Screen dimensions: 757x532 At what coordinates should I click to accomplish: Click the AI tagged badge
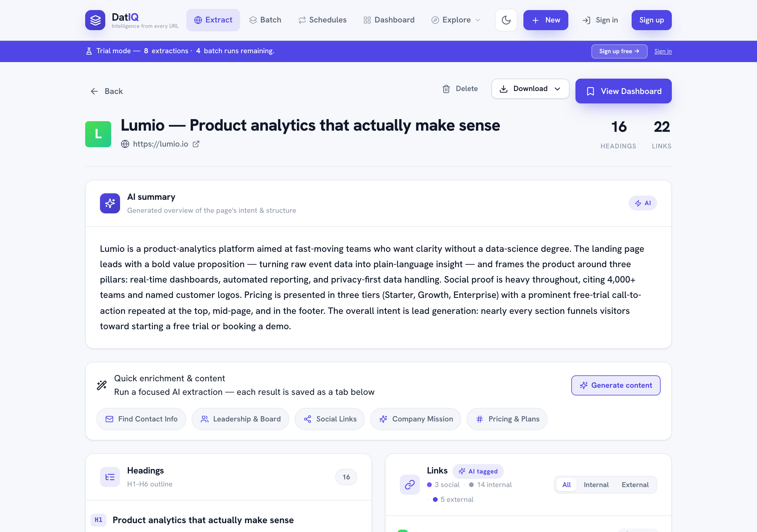[478, 471]
